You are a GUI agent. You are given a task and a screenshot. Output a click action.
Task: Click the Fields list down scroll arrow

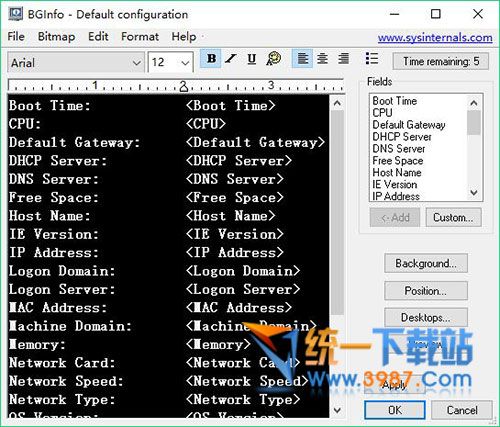[x=474, y=193]
